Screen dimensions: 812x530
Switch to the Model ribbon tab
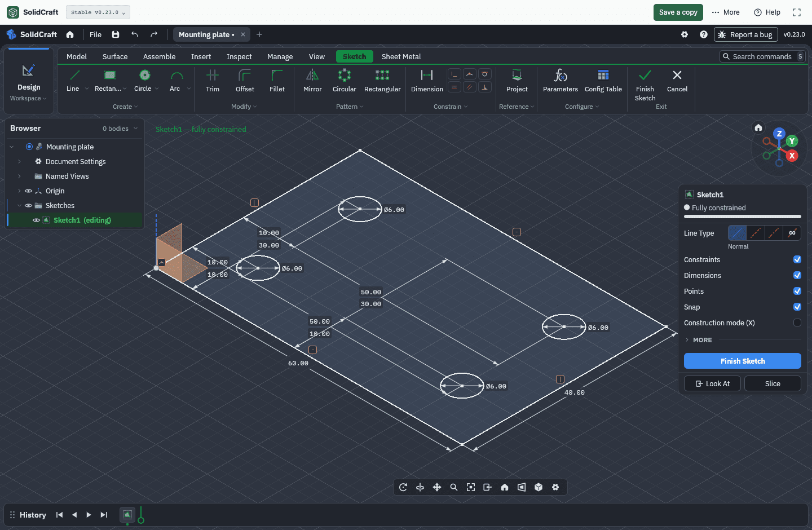tap(77, 56)
